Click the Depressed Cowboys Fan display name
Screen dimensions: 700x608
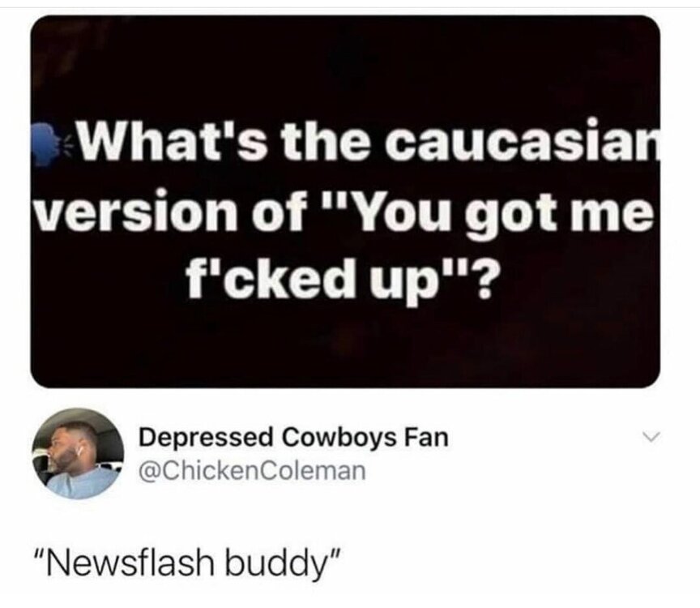tap(294, 437)
